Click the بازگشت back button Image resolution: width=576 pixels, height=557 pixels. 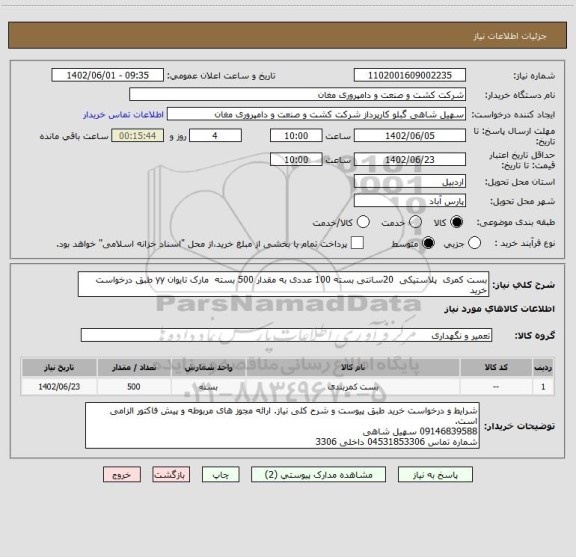[171, 475]
